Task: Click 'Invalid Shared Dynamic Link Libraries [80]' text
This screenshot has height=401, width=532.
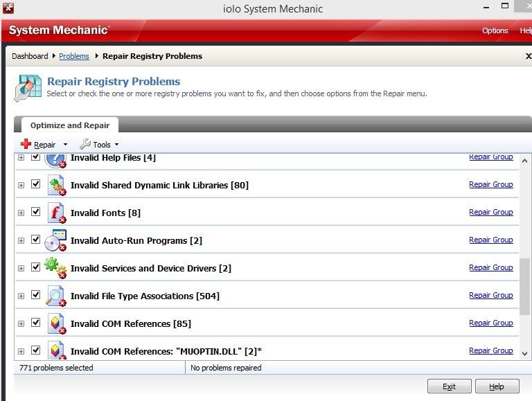Action: 159,185
